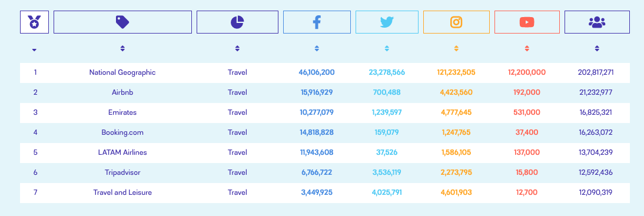Screen dimensions: 644x216
Task: Open the Airbnb brand entry
Action: pyautogui.click(x=122, y=93)
